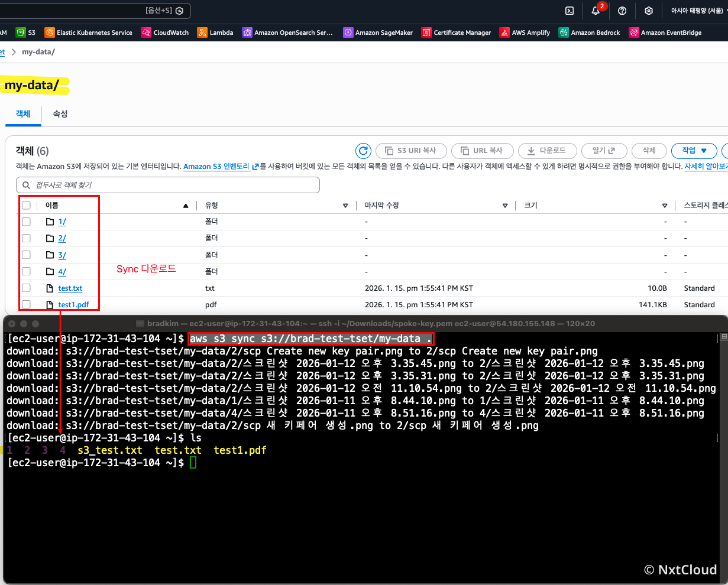Click the file icon for test1.pdf
The width and height of the screenshot is (728, 585).
coord(50,305)
